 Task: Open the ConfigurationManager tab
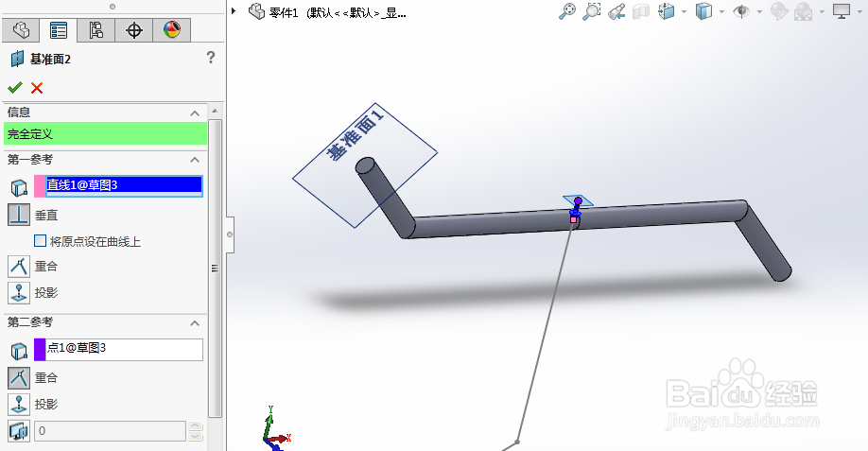tap(95, 30)
